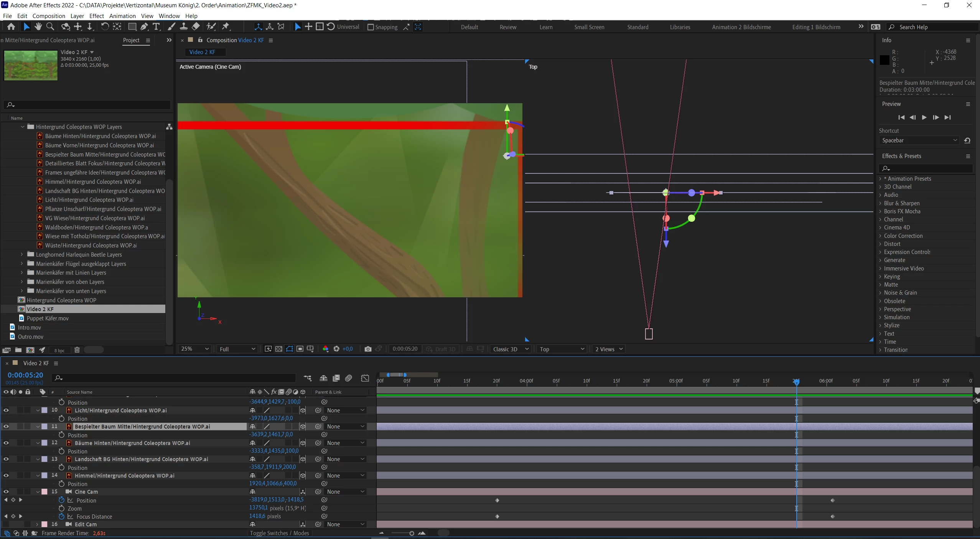This screenshot has height=539, width=980.
Task: Click the timeline zoom slider handle
Action: (x=412, y=533)
